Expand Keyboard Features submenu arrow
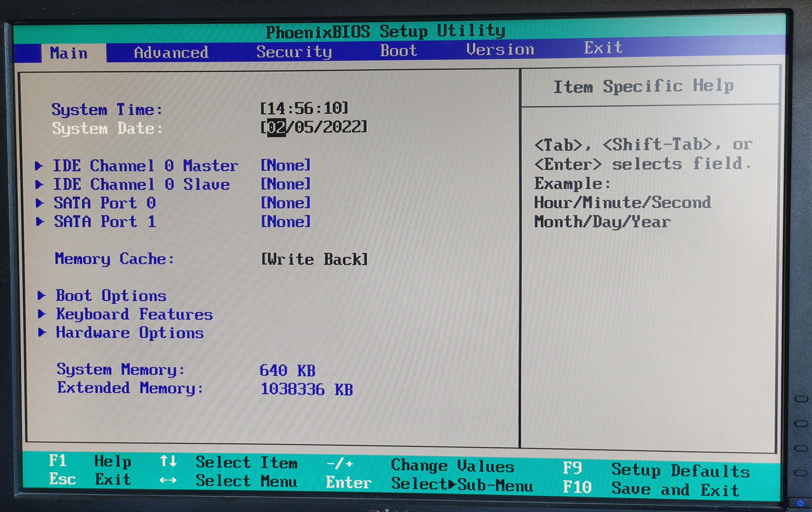 [x=42, y=314]
